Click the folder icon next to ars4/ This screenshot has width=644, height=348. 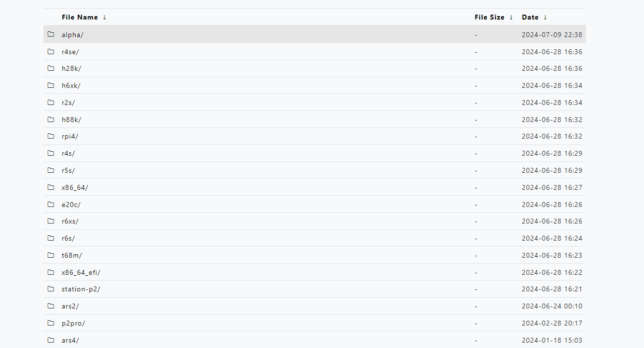[51, 340]
